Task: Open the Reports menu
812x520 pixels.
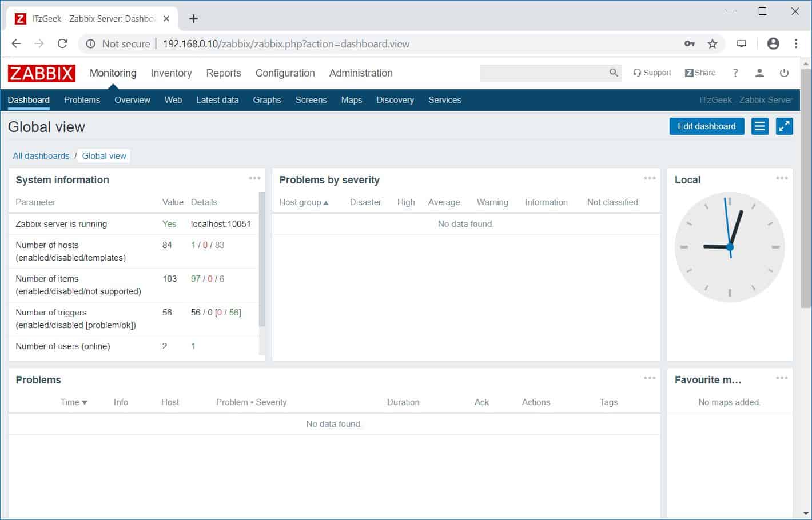Action: (224, 73)
